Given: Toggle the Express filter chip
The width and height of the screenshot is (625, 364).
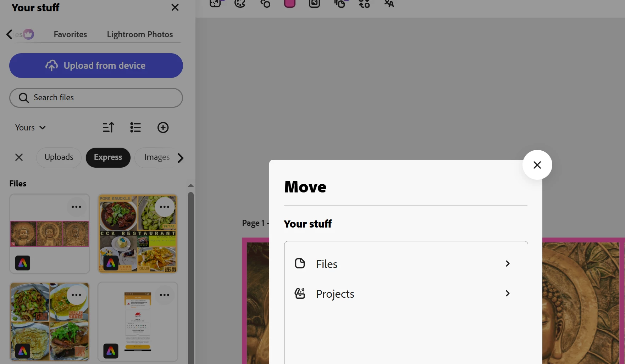Looking at the screenshot, I should 108,158.
